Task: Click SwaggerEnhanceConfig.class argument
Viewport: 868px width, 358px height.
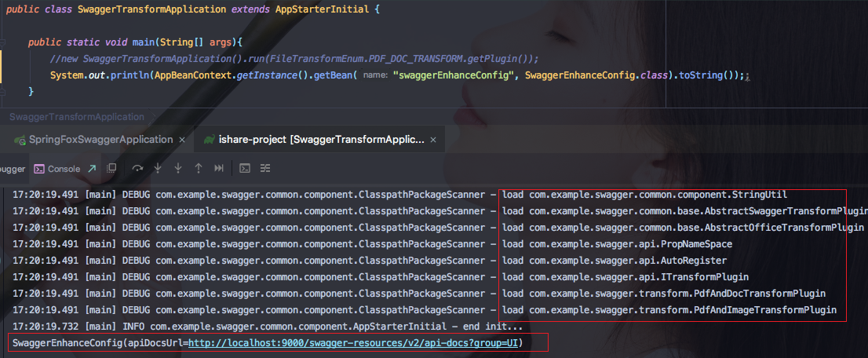Action: coord(596,75)
